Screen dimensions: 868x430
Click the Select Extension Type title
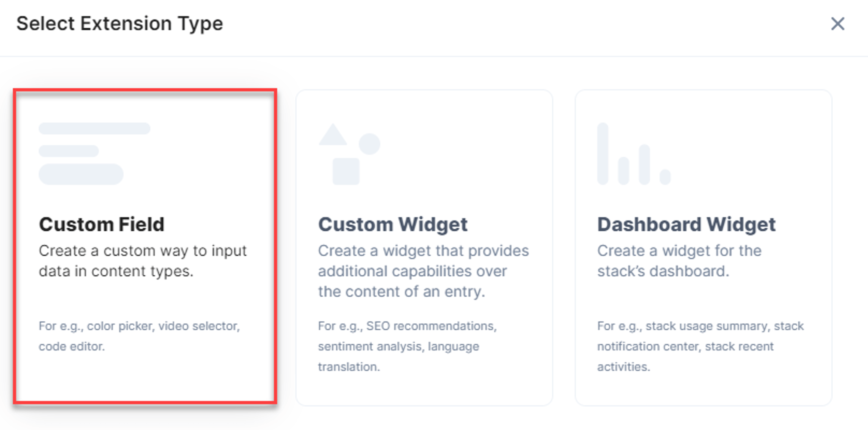coord(120,24)
